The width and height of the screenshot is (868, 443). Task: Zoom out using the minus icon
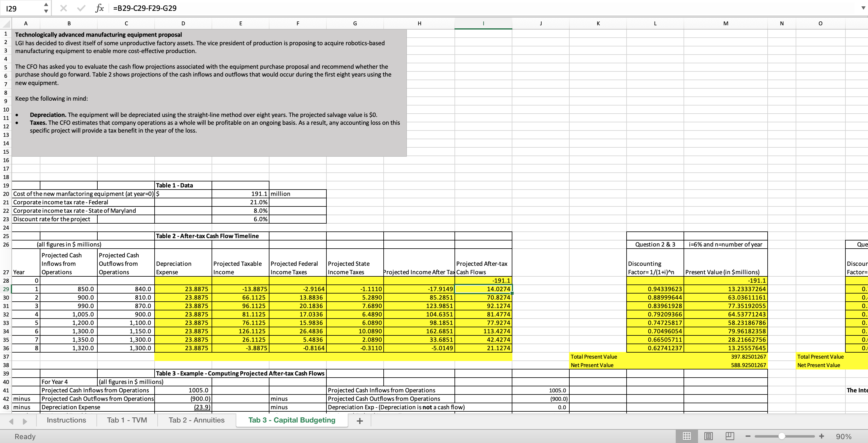[x=748, y=436]
